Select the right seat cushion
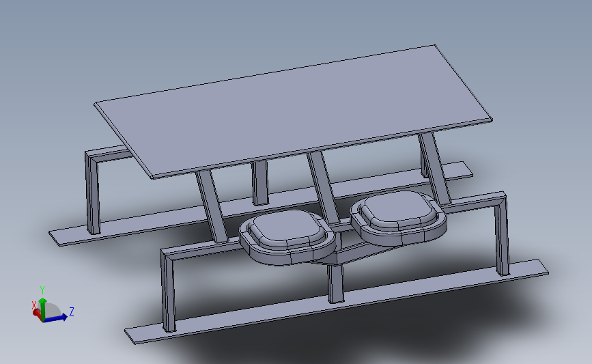592x364 pixels. [x=398, y=218]
